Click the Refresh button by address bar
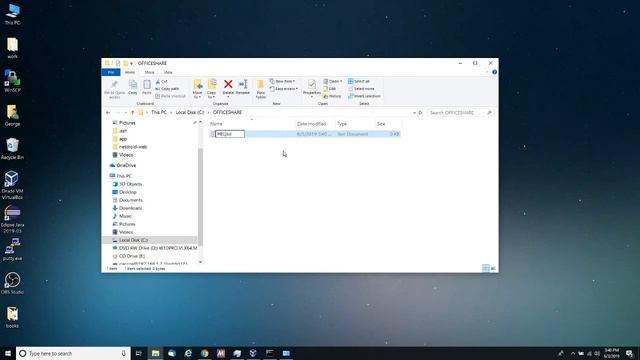The height and width of the screenshot is (360, 640). tap(420, 113)
